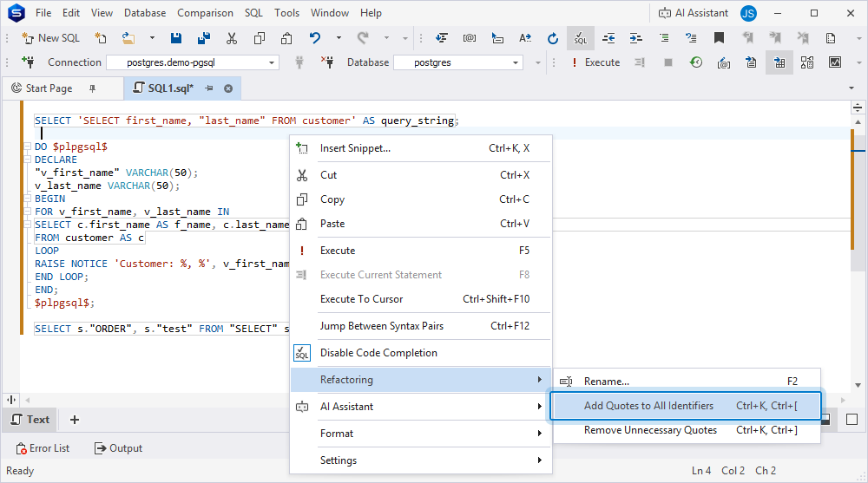Open the Output panel
The image size is (868, 483).
tap(118, 448)
